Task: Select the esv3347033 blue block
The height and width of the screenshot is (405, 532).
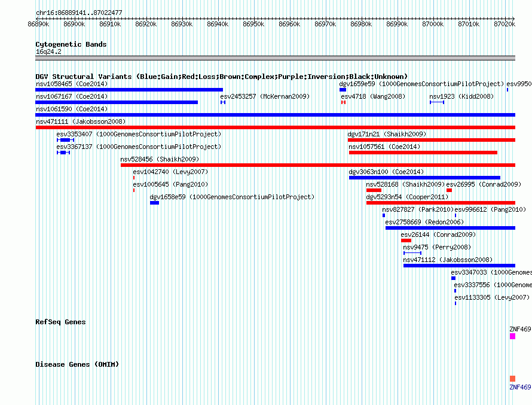Action: point(453,278)
